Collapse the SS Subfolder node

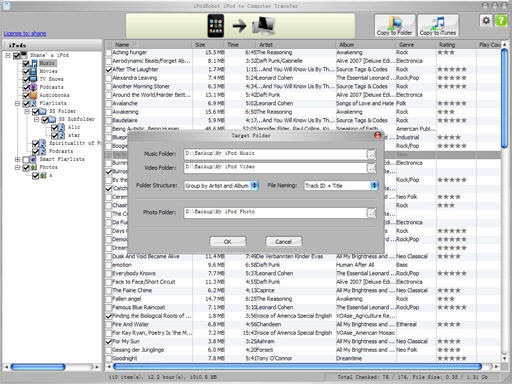pos(36,119)
